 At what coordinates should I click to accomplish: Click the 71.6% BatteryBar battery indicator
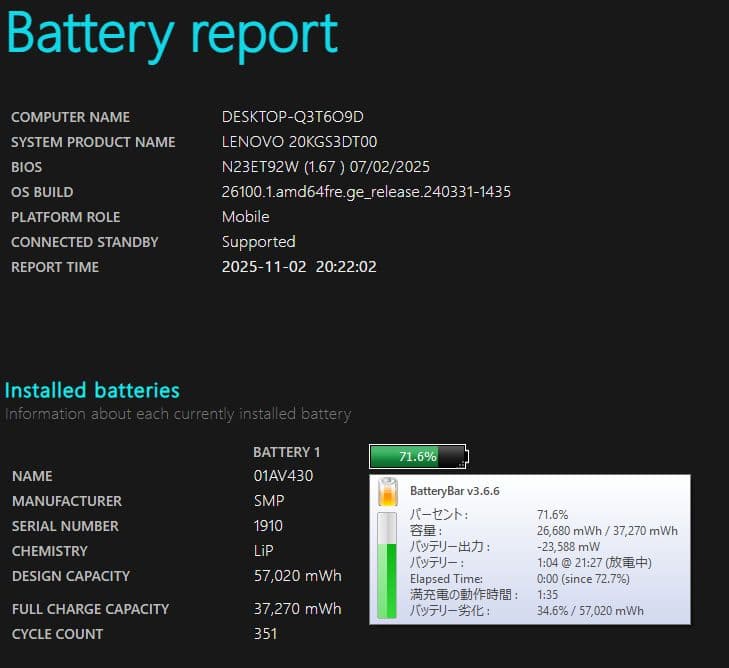point(418,456)
